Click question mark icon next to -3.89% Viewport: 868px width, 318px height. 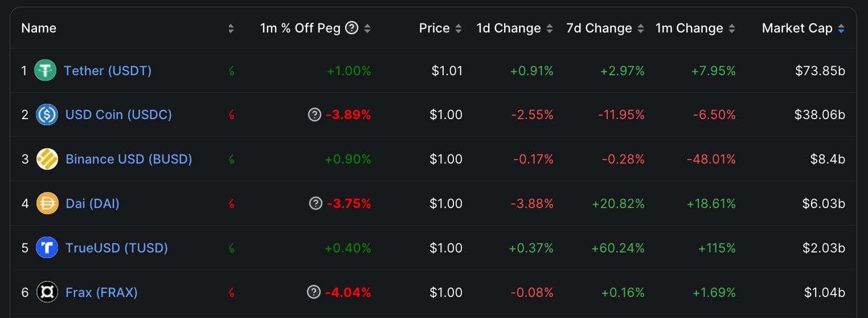click(x=314, y=115)
